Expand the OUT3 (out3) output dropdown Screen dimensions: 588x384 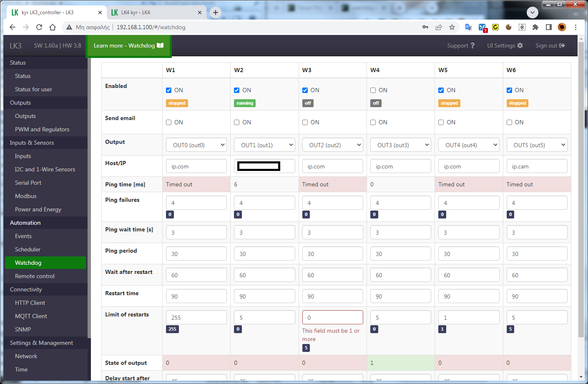tap(401, 145)
